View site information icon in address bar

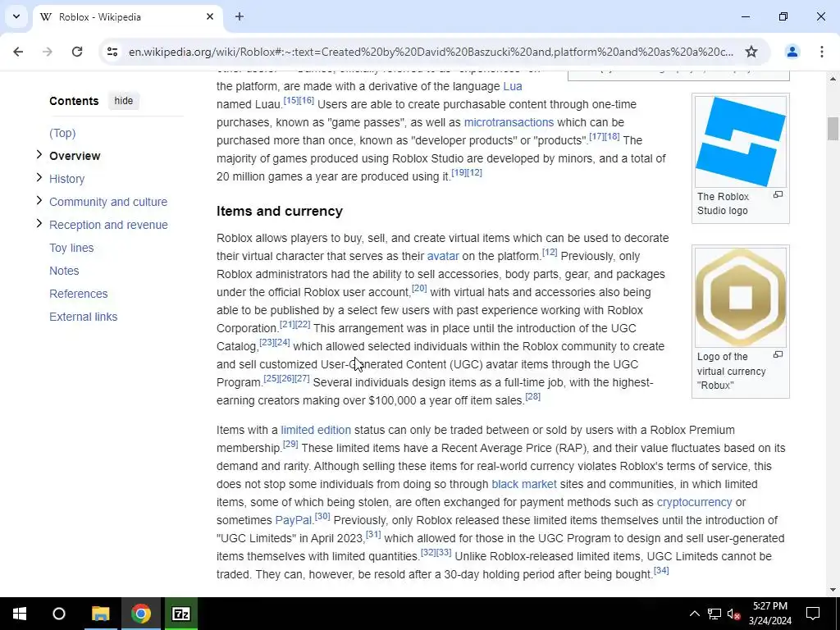pos(112,52)
